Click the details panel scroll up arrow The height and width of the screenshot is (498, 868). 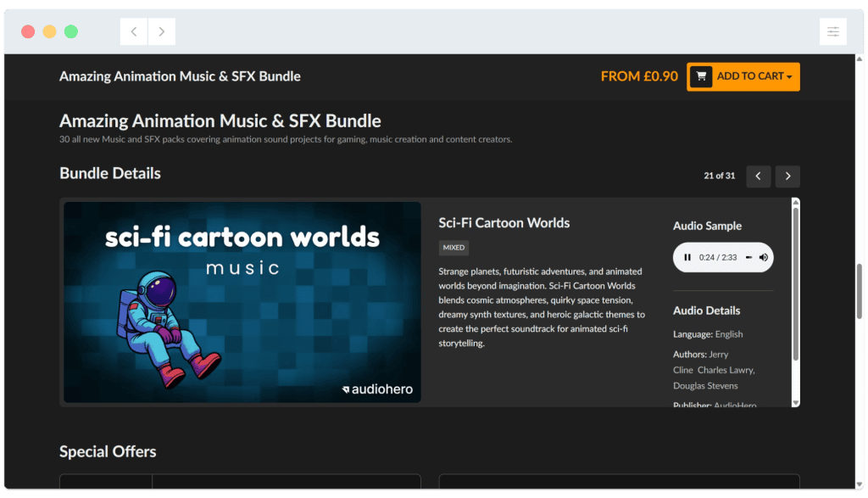pyautogui.click(x=795, y=202)
